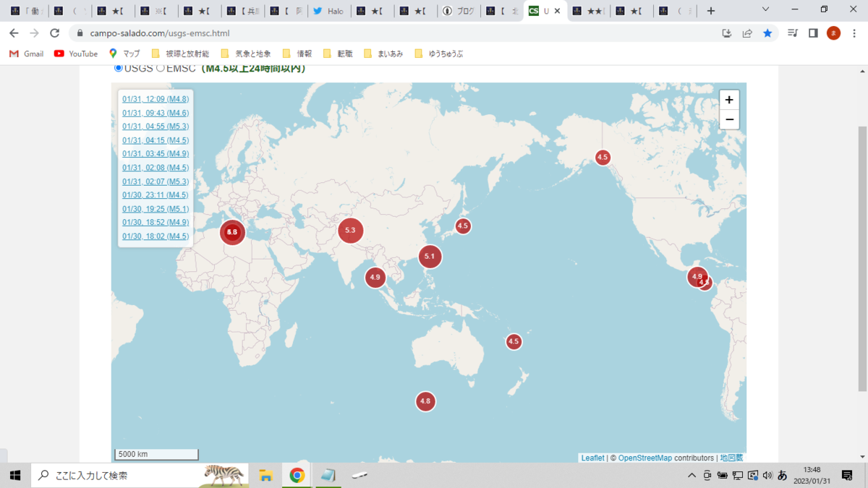Open Chrome from the Windows taskbar

click(x=297, y=475)
